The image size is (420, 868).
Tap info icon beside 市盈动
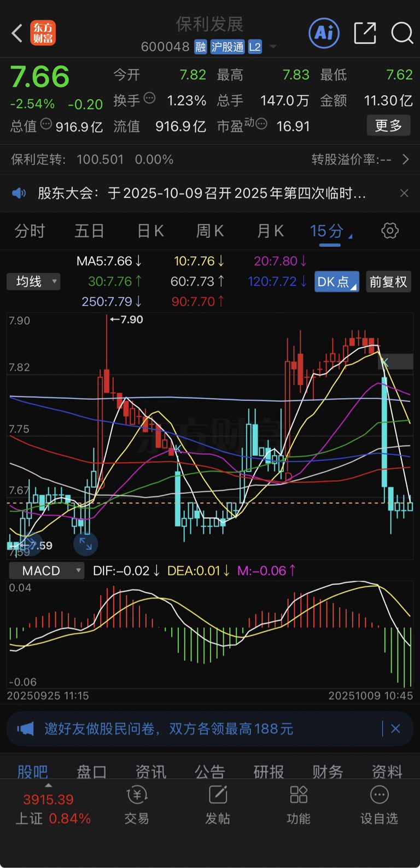(261, 124)
